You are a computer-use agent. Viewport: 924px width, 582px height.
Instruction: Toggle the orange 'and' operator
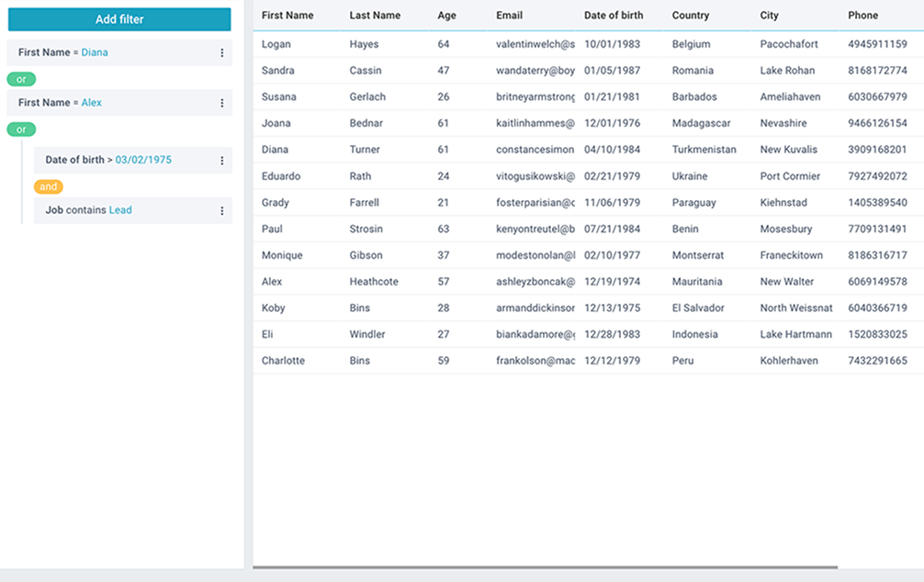(x=49, y=186)
